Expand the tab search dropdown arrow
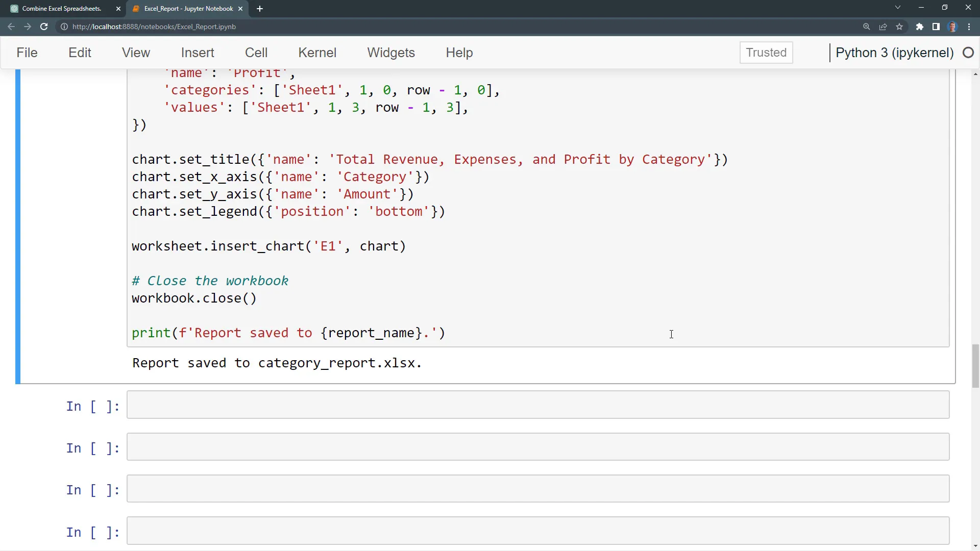This screenshot has width=980, height=551. click(897, 8)
